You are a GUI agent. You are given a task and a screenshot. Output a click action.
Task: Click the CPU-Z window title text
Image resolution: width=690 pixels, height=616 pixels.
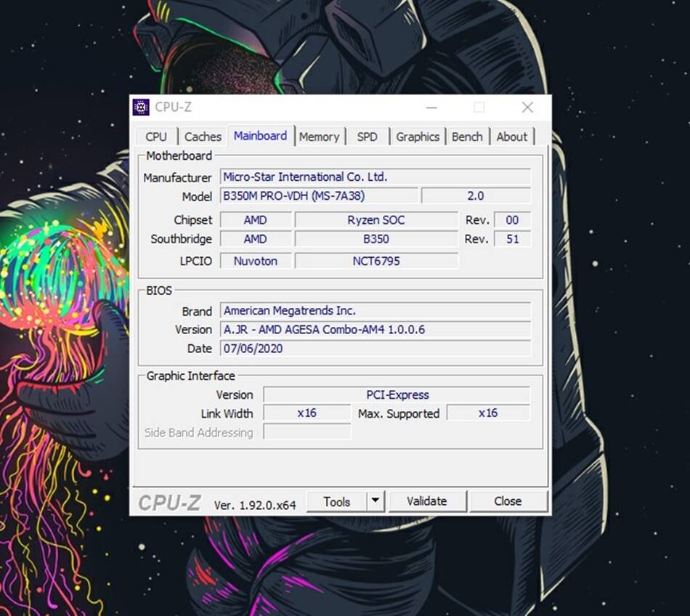point(173,107)
